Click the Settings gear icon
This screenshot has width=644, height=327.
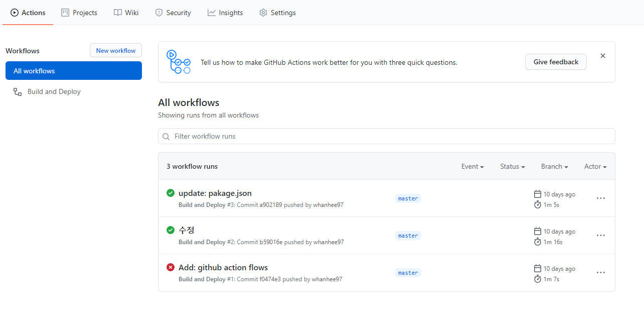tap(263, 13)
